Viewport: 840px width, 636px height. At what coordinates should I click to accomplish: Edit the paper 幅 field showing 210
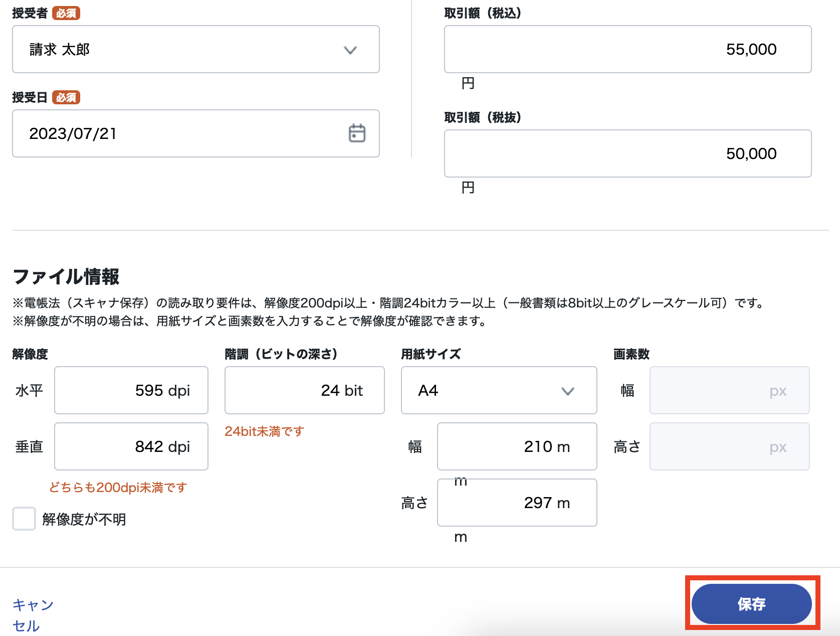click(517, 446)
